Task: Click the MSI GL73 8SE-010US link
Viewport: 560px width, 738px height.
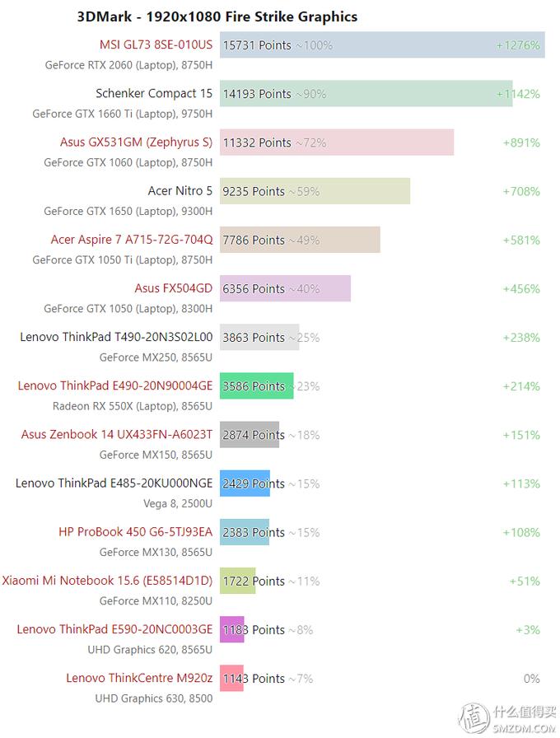Action: coord(154,44)
